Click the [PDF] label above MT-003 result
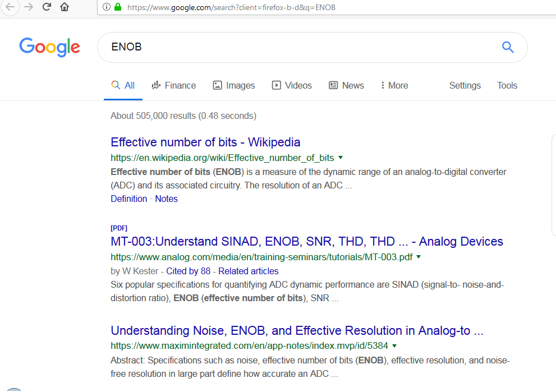Viewport: 556px width, 392px height. tap(119, 228)
